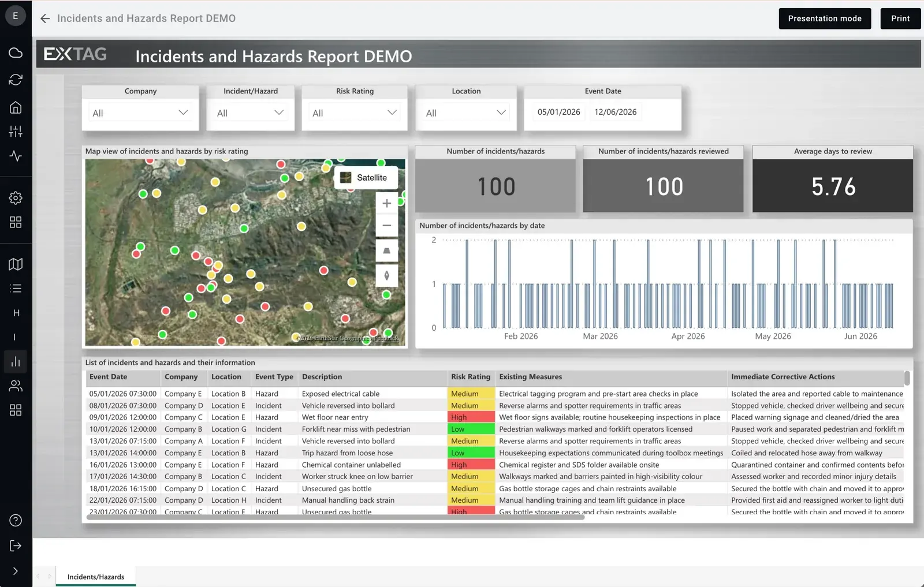Open the activity pulse sidebar icon

coord(16,156)
